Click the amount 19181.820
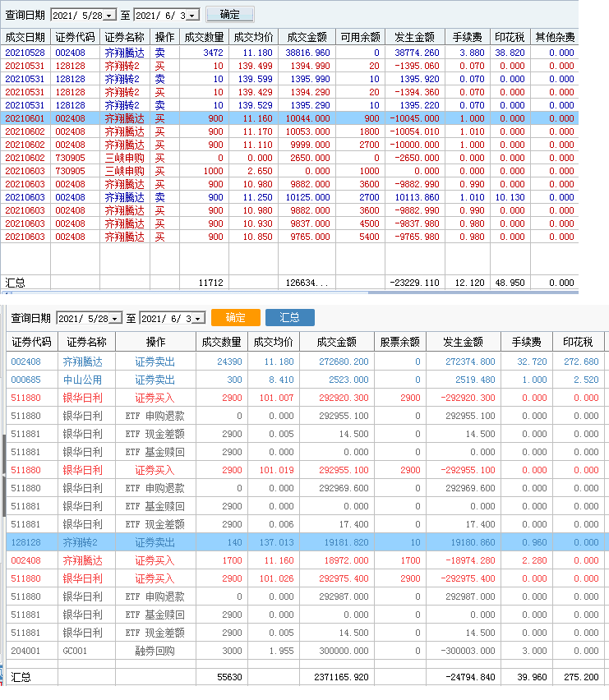Image resolution: width=609 pixels, height=700 pixels. (347, 542)
